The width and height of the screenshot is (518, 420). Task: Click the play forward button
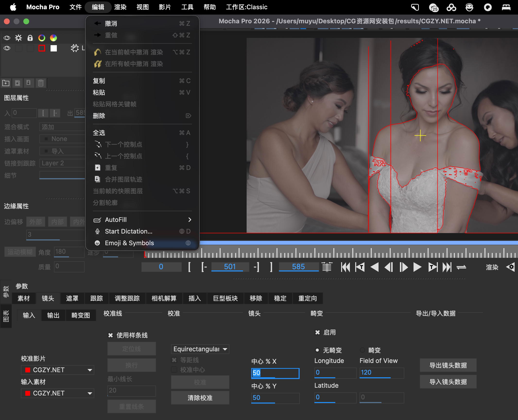(x=417, y=267)
